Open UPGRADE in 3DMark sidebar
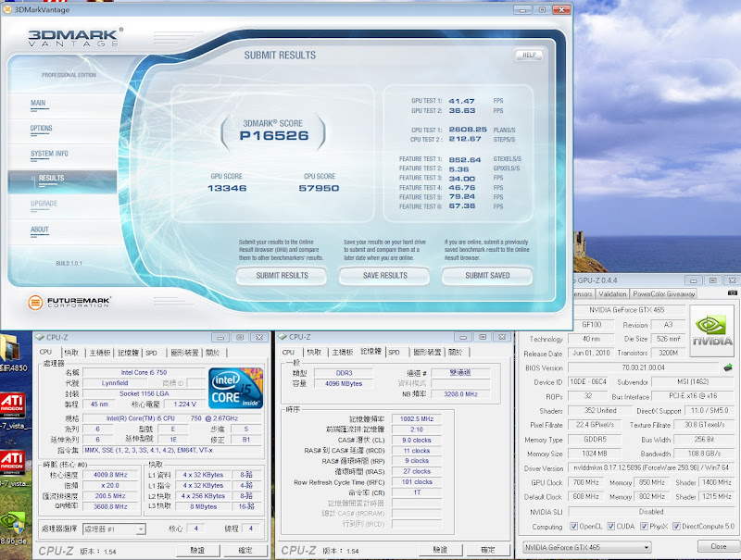The width and height of the screenshot is (741, 560). coord(44,204)
